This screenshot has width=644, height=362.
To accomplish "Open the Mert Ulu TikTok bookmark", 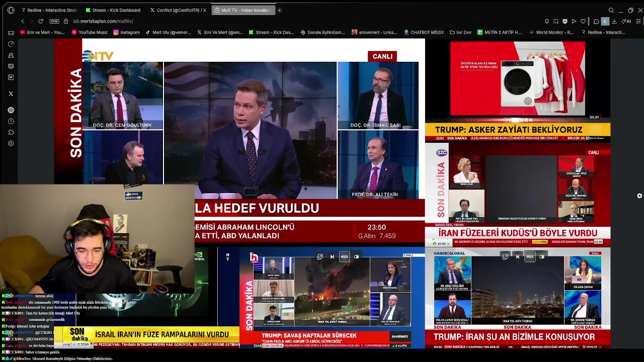I will (x=168, y=32).
